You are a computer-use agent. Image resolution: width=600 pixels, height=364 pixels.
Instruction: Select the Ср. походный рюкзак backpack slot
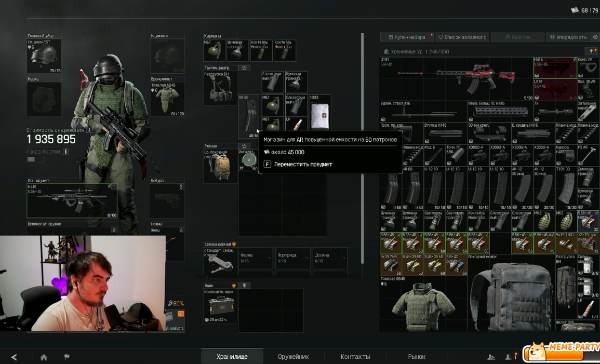(220, 166)
